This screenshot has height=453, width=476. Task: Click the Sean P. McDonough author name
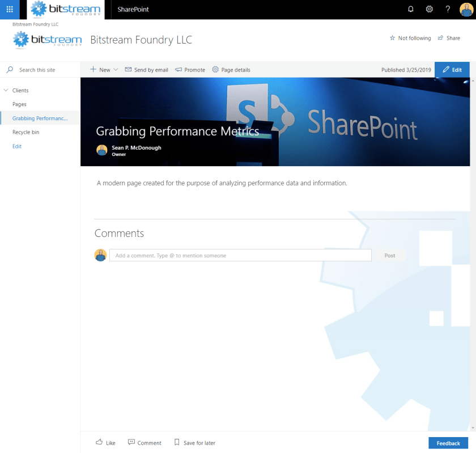(x=137, y=147)
